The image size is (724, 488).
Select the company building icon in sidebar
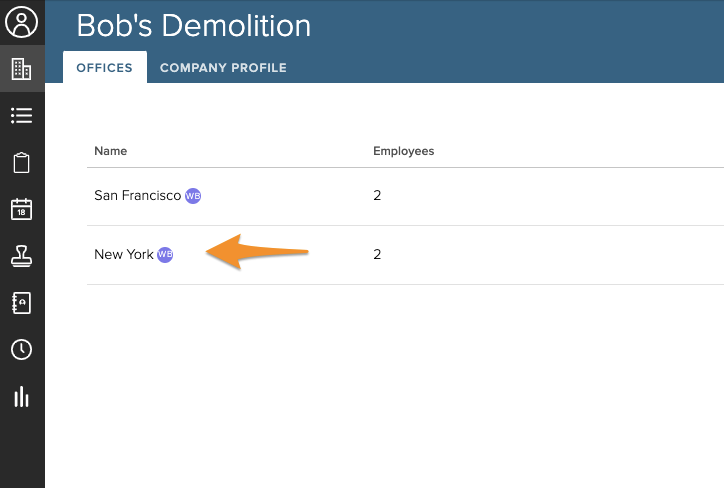[x=22, y=69]
